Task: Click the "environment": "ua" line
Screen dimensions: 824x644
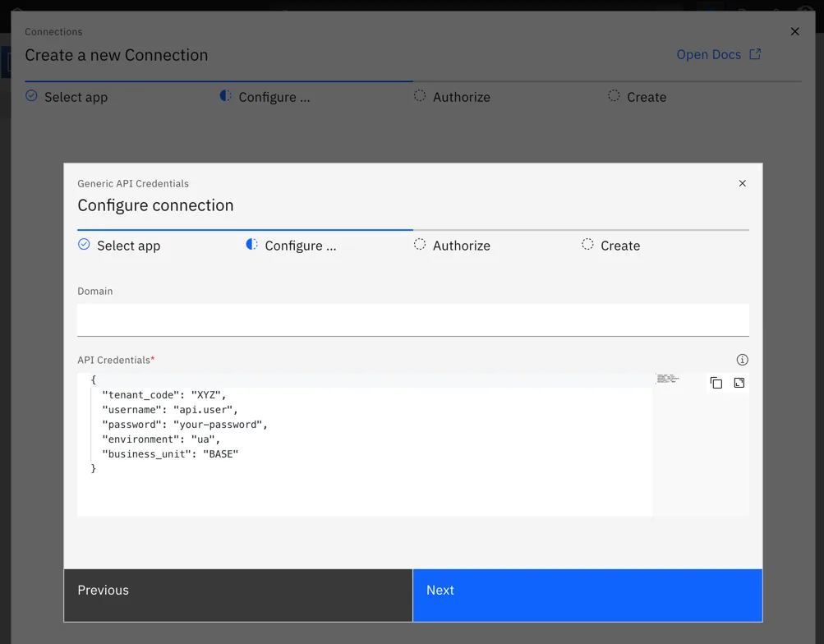Action: (x=161, y=439)
